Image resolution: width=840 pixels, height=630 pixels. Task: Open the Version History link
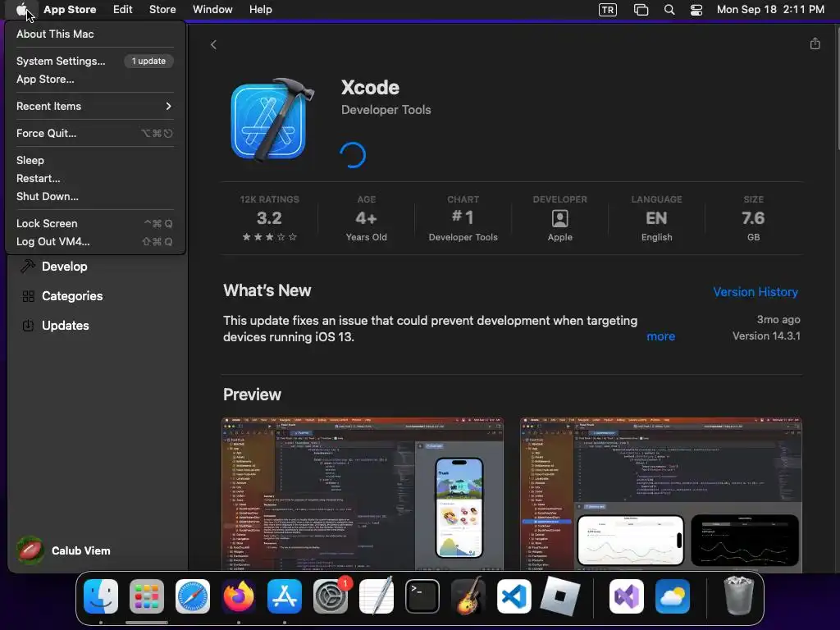tap(756, 292)
